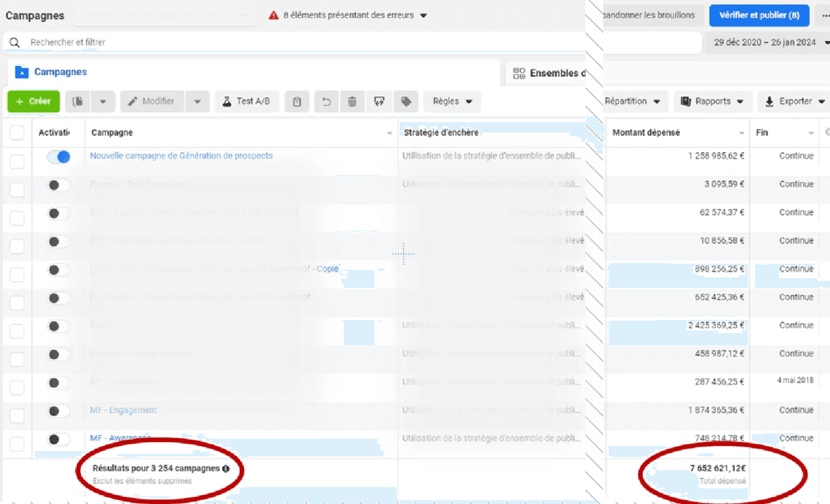
Task: Click the clipboard paste icon in toolbar
Action: (x=297, y=101)
